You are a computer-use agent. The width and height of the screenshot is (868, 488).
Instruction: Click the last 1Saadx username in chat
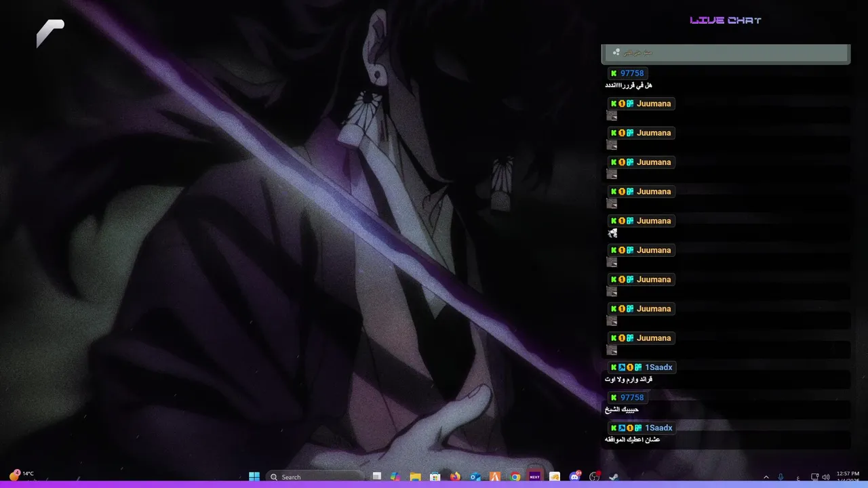click(x=658, y=428)
